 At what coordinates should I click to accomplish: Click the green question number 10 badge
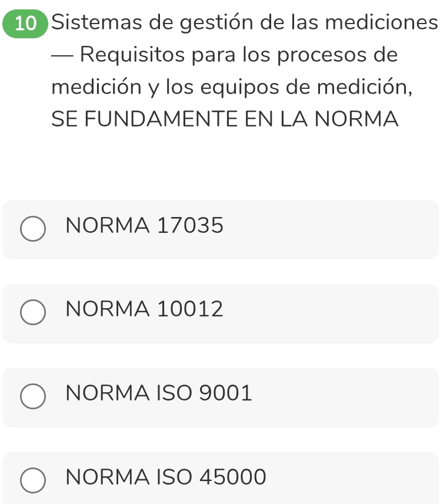(x=25, y=24)
